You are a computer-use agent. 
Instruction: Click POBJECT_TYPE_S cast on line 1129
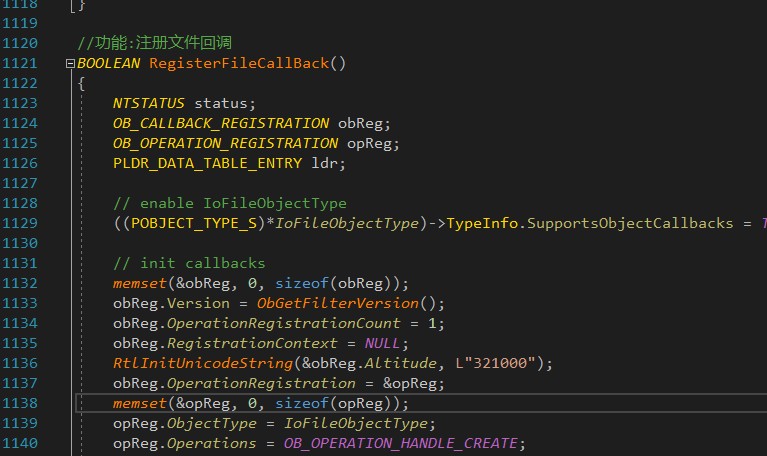point(194,224)
